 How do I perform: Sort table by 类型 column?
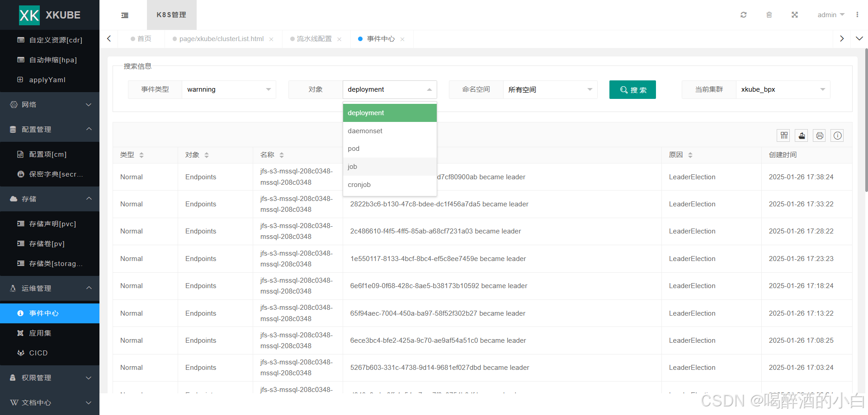[x=142, y=155]
